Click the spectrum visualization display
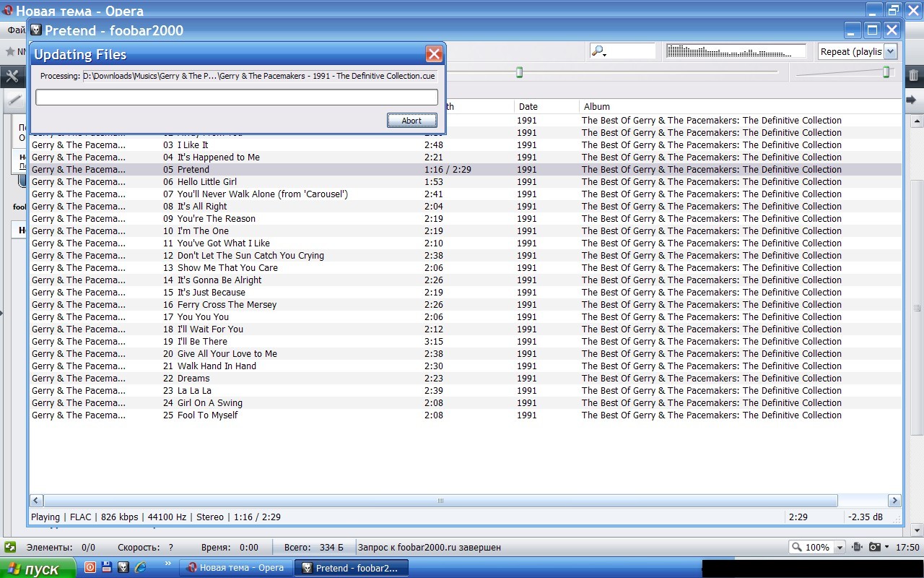The image size is (924, 578). pyautogui.click(x=736, y=51)
